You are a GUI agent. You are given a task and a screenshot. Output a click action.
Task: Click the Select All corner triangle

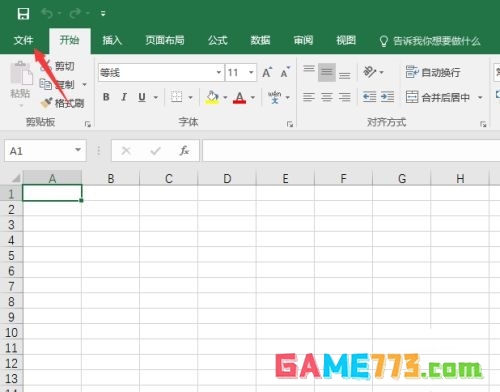15,178
